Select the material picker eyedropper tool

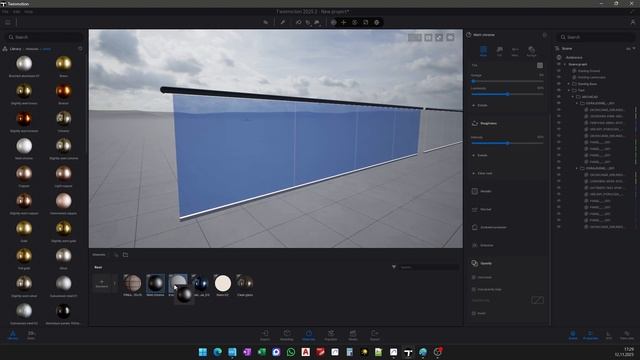point(282,22)
